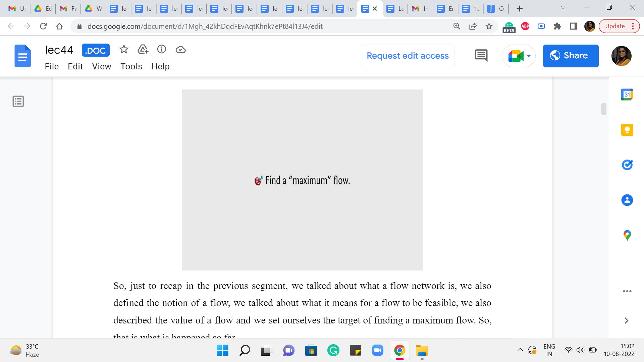Hide the side panel with chevron arrow
Image resolution: width=644 pixels, height=362 pixels.
click(626, 321)
